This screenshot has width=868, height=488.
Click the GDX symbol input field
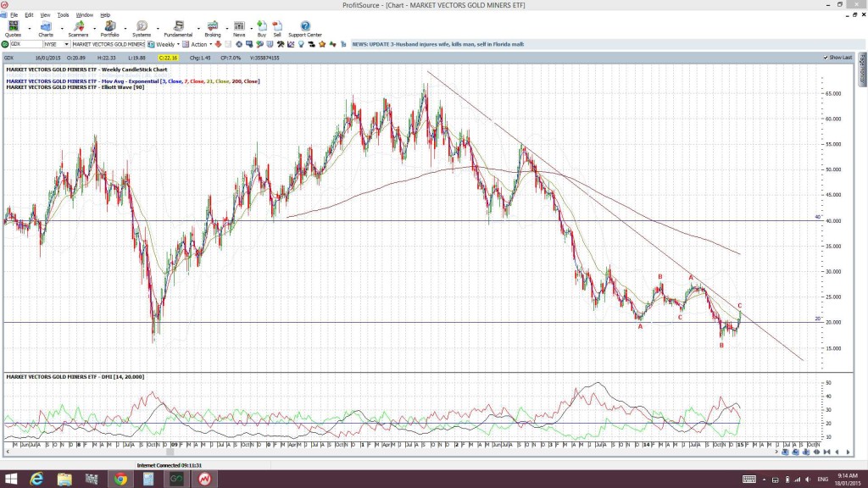click(x=26, y=44)
